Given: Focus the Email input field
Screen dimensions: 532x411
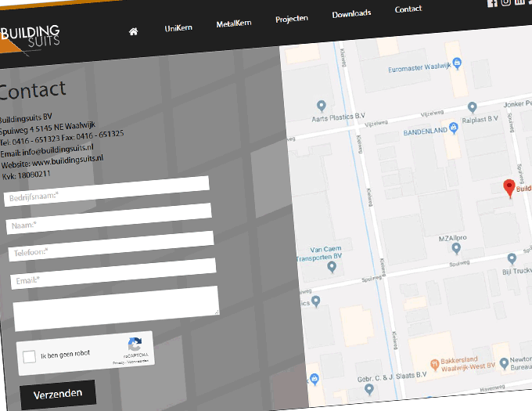Looking at the screenshot, I should click(113, 273).
